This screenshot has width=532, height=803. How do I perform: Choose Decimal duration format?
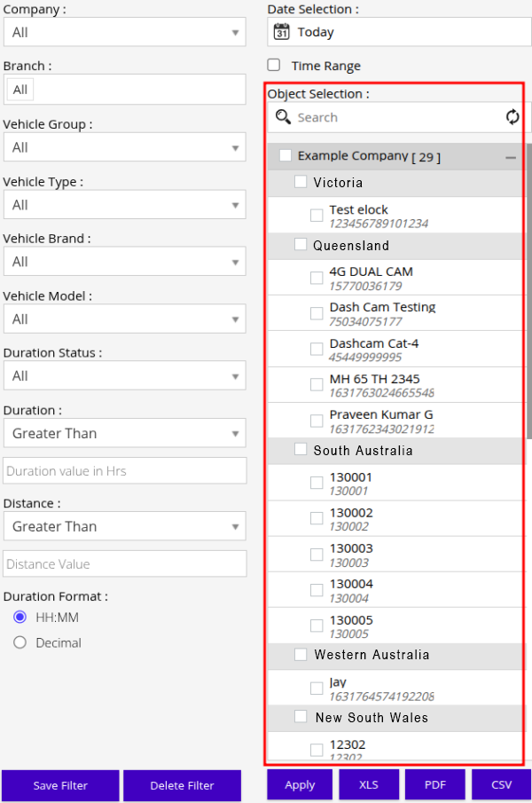[20, 642]
